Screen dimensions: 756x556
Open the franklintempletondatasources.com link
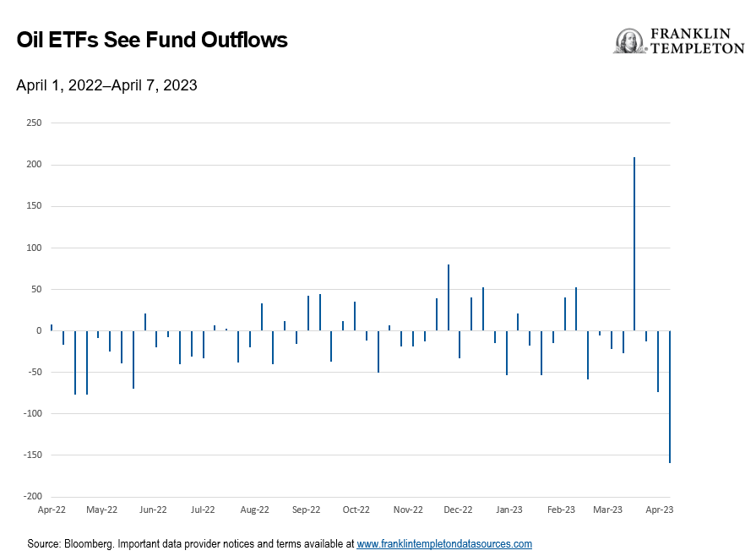444,544
